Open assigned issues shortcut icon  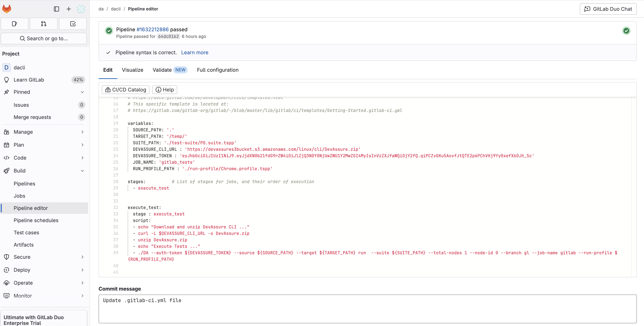point(15,24)
